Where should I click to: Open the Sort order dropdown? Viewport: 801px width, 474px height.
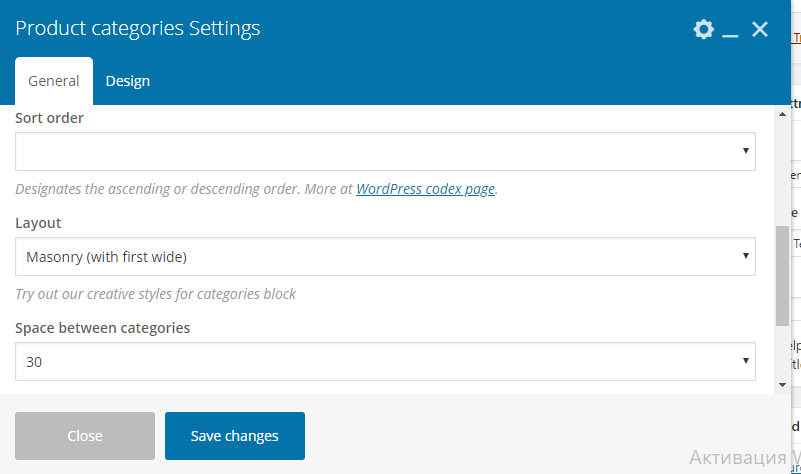point(385,152)
